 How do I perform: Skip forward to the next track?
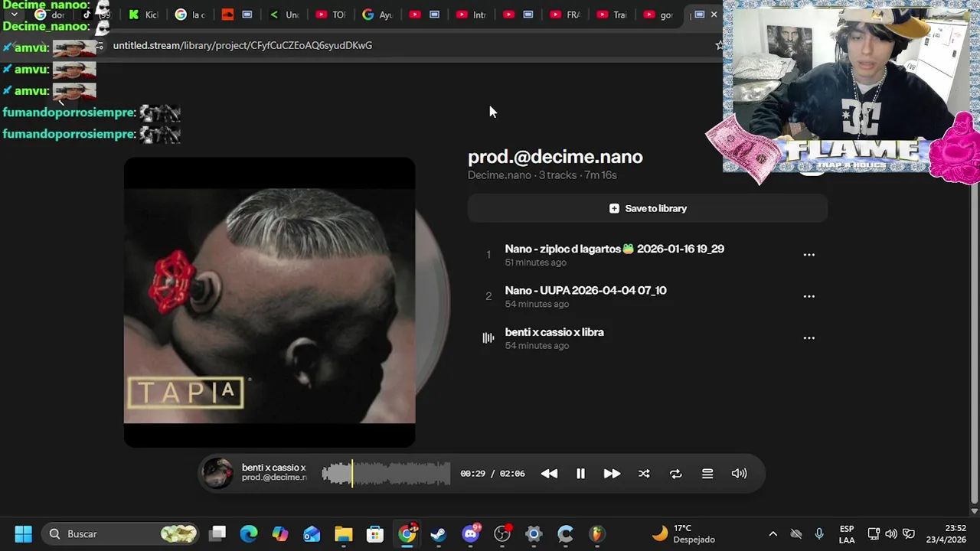[612, 474]
